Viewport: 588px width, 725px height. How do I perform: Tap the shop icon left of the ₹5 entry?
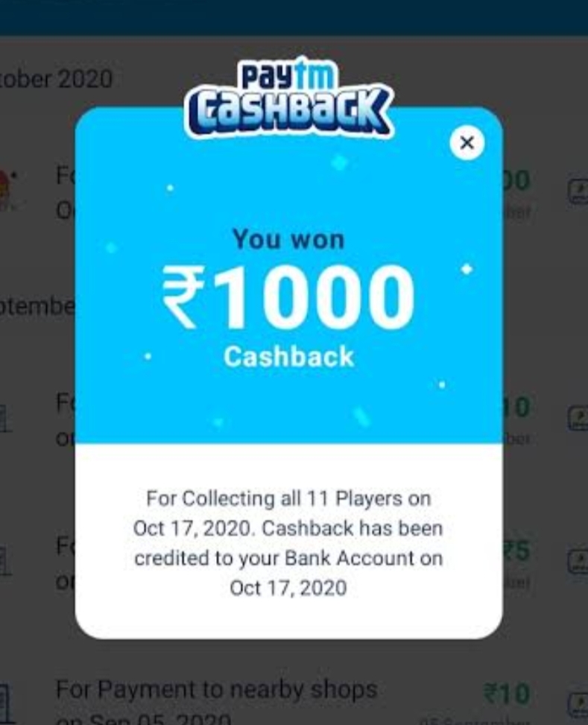(4, 561)
